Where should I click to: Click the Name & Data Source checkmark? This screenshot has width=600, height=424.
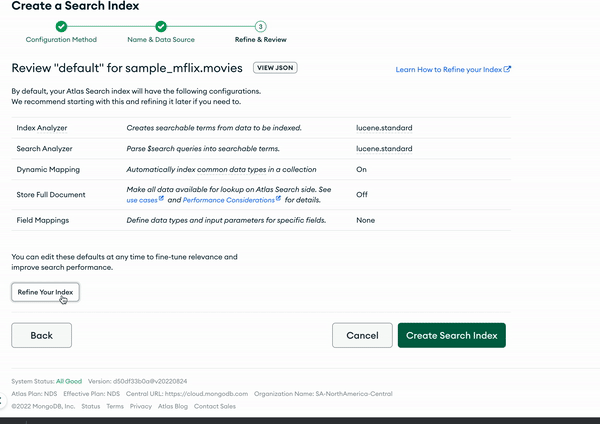tap(161, 26)
